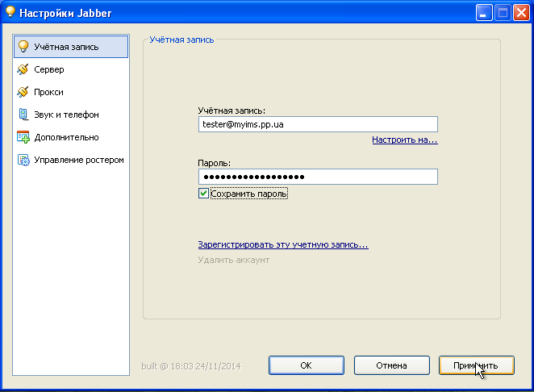Click the lightbulb icon beside Учётная запись
Image resolution: width=534 pixels, height=392 pixels.
[23, 46]
